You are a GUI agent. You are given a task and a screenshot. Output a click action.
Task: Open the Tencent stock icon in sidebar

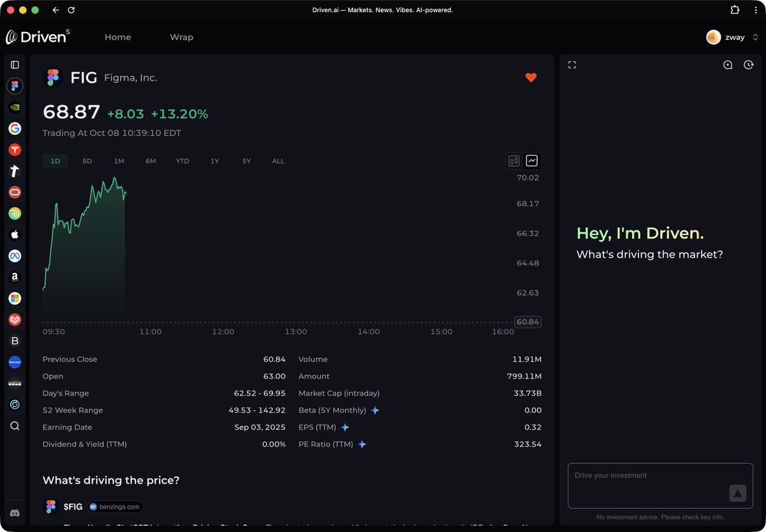click(15, 362)
